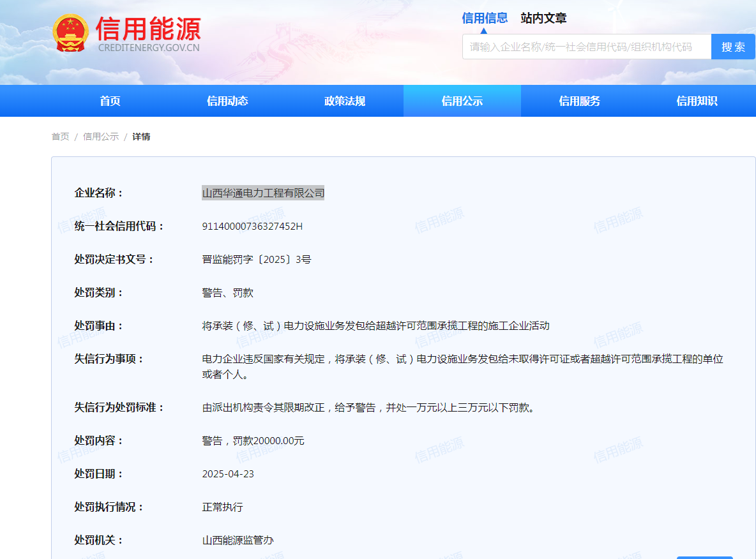Open the 首页 navigation menu item
Viewport: 756px width, 559px height.
(110, 101)
